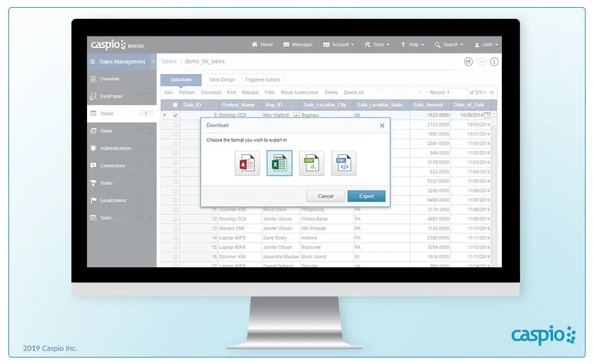The height and width of the screenshot is (364, 594).
Task: Close the Download dialog with the X
Action: (382, 126)
